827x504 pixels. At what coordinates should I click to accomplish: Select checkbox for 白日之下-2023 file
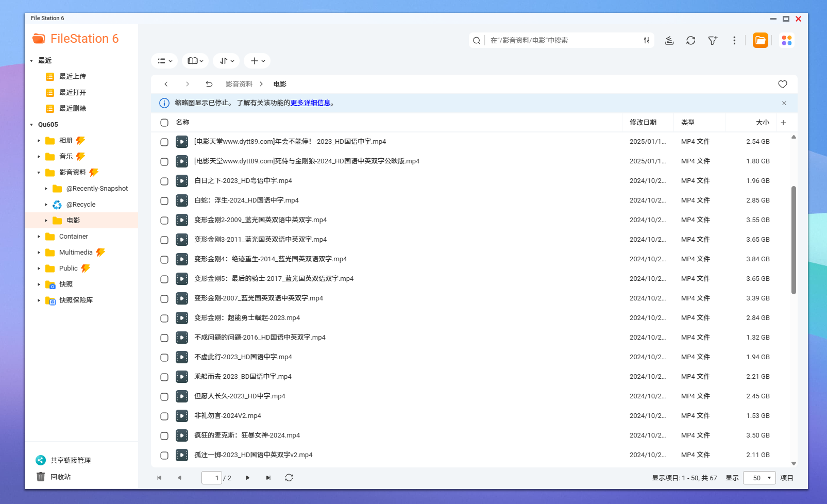[x=164, y=181]
